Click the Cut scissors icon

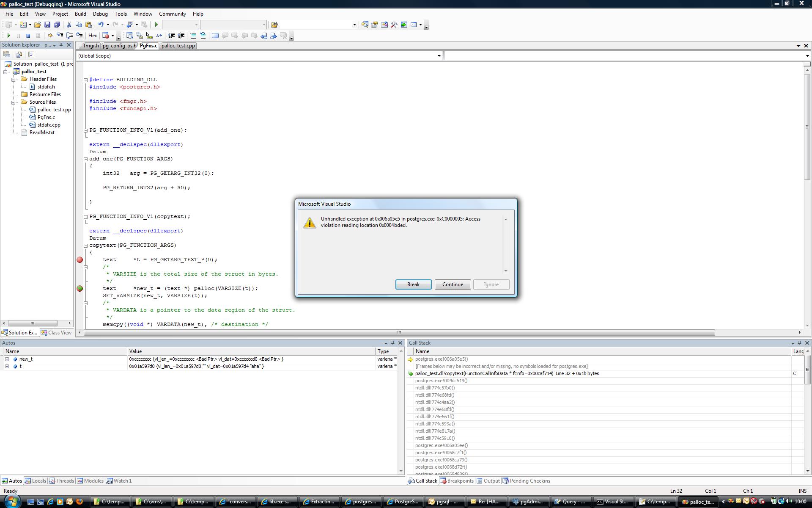point(69,25)
